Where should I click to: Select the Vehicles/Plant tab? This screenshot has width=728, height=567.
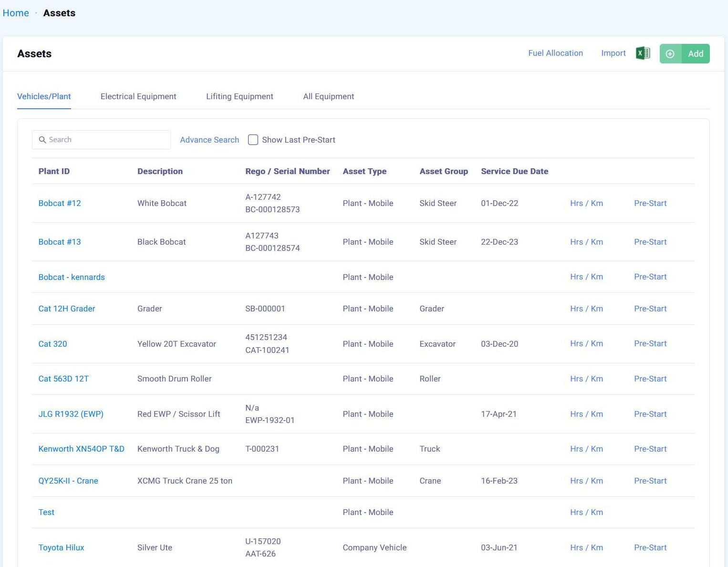(44, 96)
